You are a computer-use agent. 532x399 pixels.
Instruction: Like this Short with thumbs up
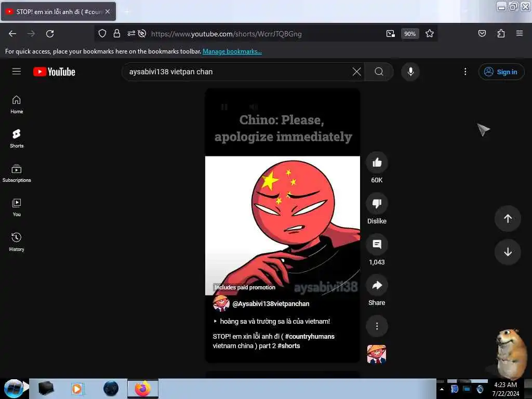[377, 163]
